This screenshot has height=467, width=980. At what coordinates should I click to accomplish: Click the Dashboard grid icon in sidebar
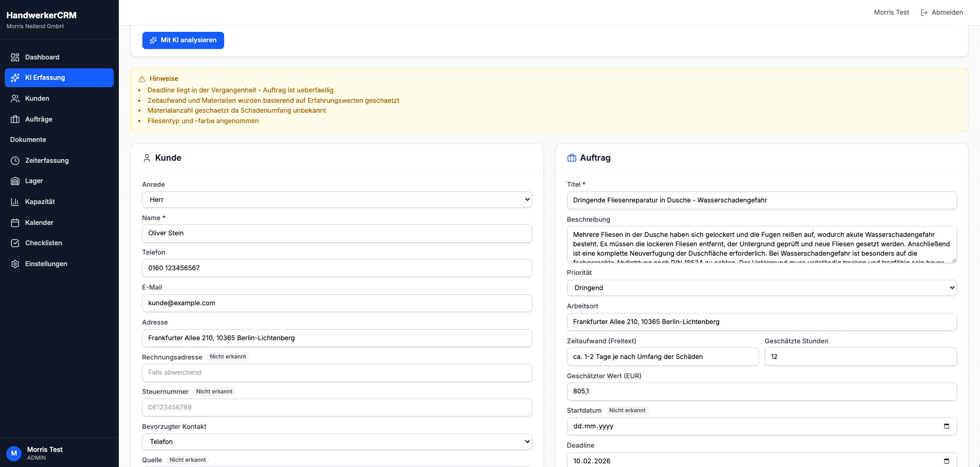pos(15,57)
